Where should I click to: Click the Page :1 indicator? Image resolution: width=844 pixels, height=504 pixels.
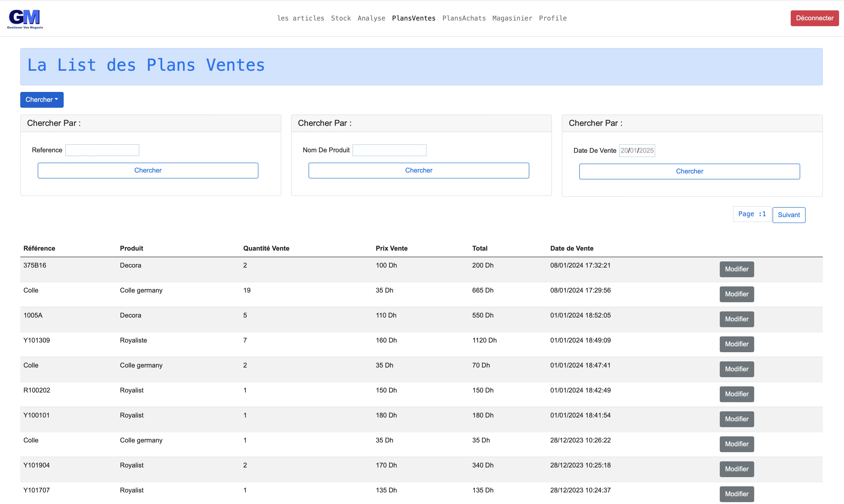[x=752, y=214]
